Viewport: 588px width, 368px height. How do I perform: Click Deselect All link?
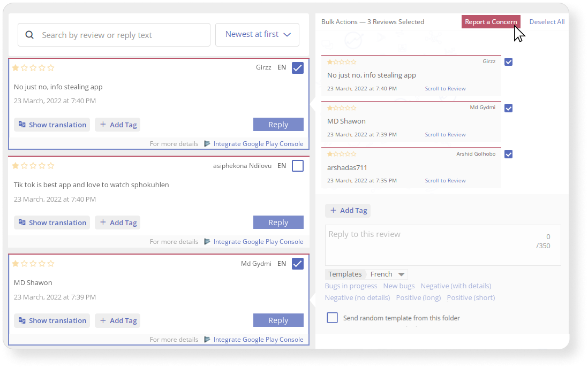(x=547, y=22)
